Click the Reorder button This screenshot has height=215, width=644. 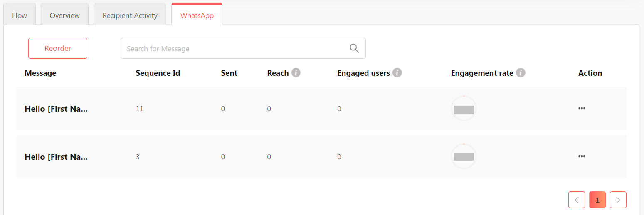click(x=58, y=48)
